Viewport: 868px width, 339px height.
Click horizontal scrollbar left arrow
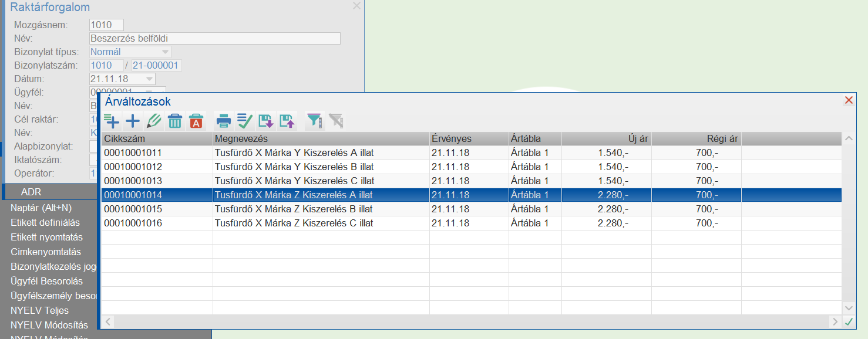coord(108,321)
